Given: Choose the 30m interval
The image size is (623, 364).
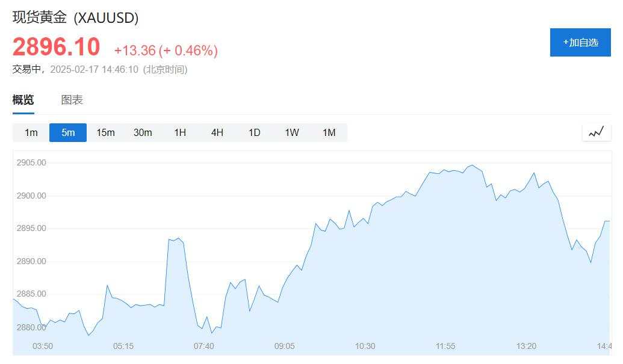Looking at the screenshot, I should (143, 132).
